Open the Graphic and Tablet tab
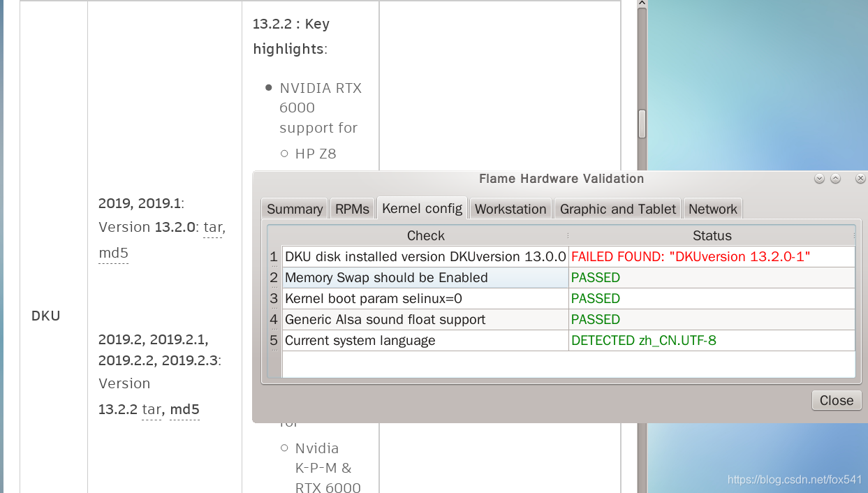Viewport: 868px width, 493px height. click(617, 209)
